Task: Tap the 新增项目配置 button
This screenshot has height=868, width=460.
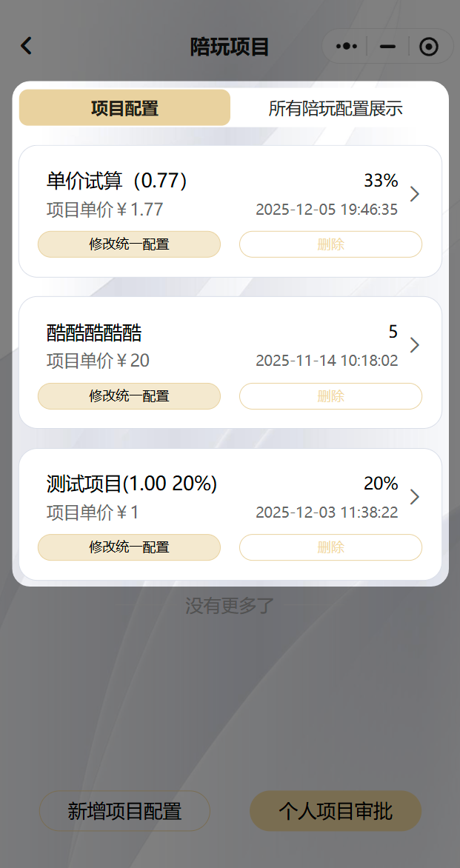Action: click(124, 811)
